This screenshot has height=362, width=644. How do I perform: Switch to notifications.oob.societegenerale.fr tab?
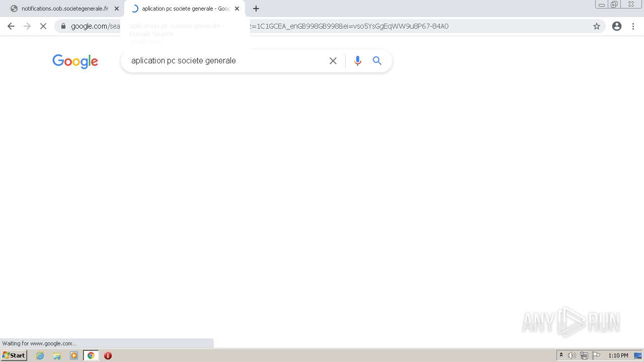coord(64,9)
